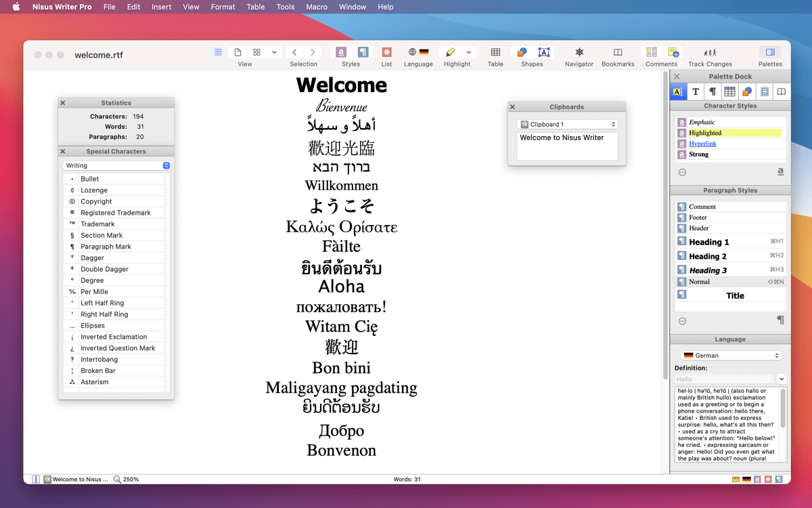
Task: Open the File menu
Action: point(109,7)
